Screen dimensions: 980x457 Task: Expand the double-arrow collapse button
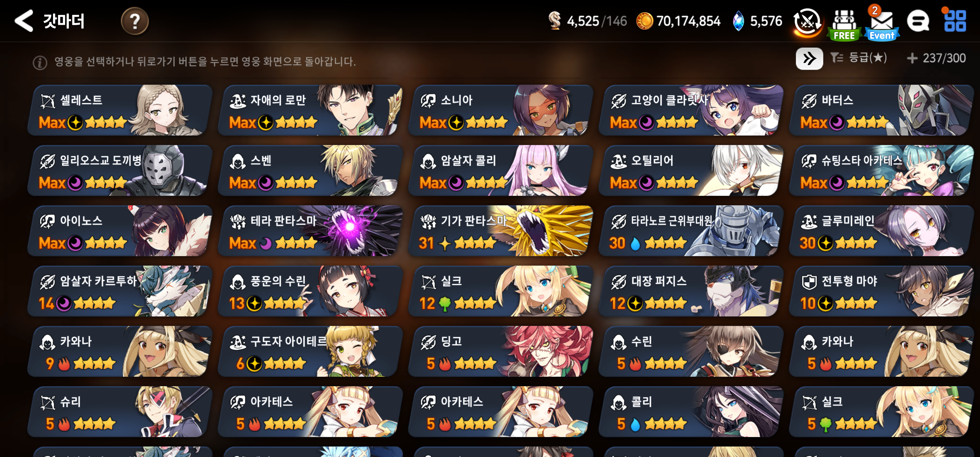[x=809, y=59]
